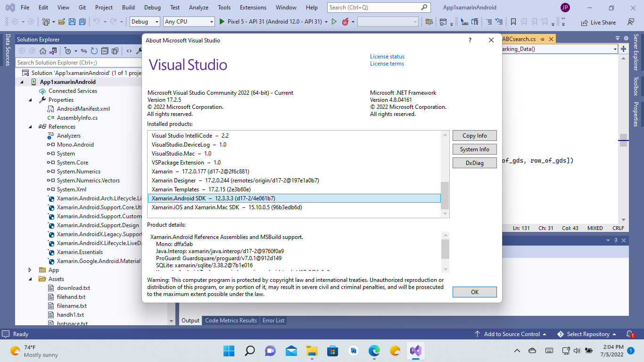Switch to the Error List tab
The height and width of the screenshot is (362, 644).
pos(273,321)
